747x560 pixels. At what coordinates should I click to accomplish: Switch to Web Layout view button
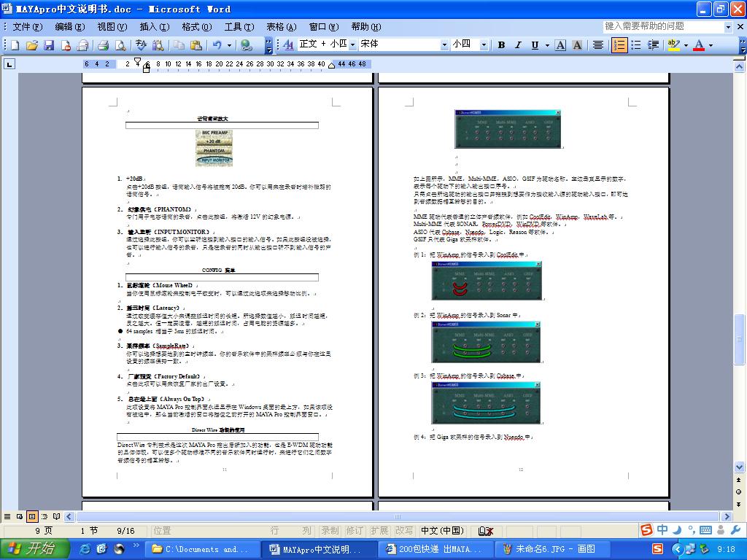20,516
